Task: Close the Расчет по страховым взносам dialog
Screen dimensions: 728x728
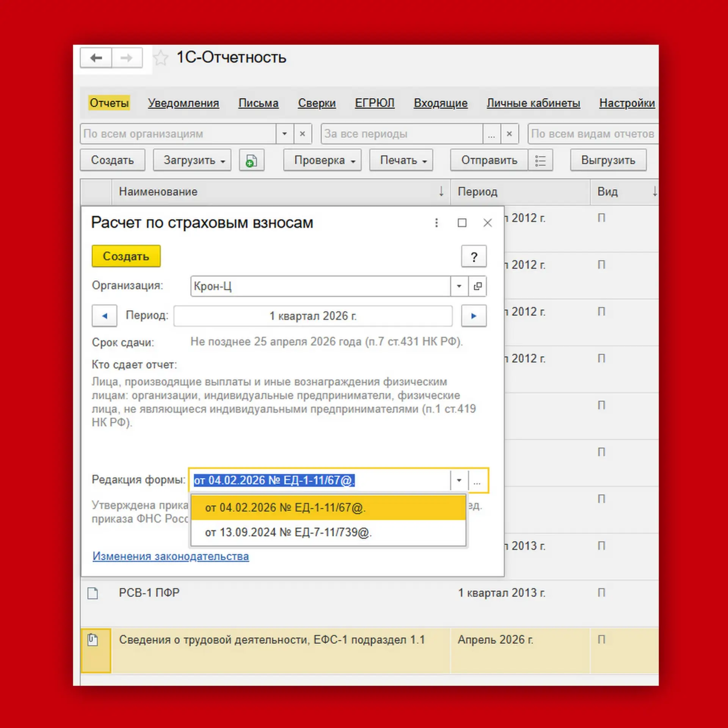Action: click(x=488, y=223)
